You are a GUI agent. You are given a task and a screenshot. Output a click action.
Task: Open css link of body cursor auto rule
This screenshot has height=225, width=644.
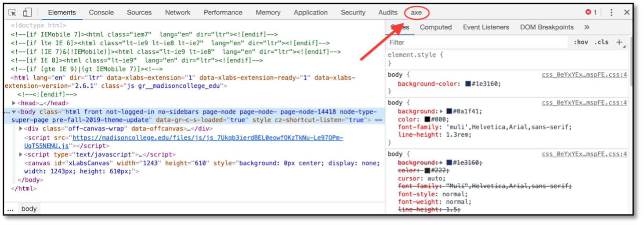coord(584,154)
